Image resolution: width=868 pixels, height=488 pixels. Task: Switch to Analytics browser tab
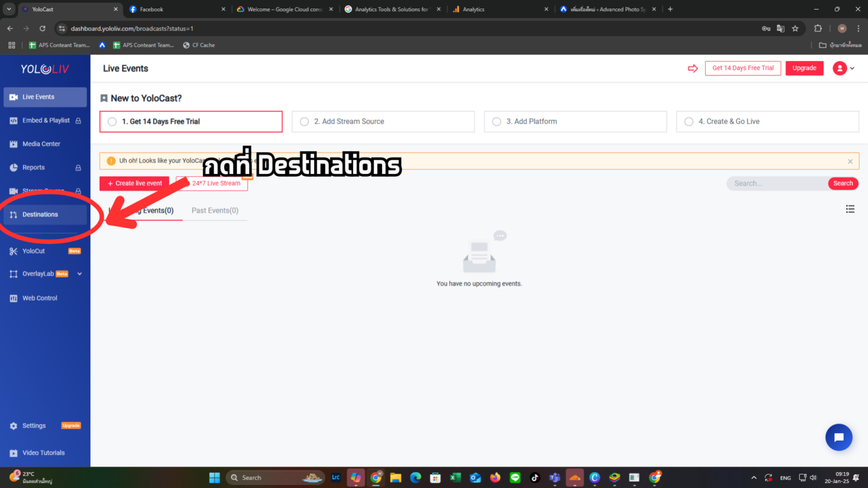(500, 9)
